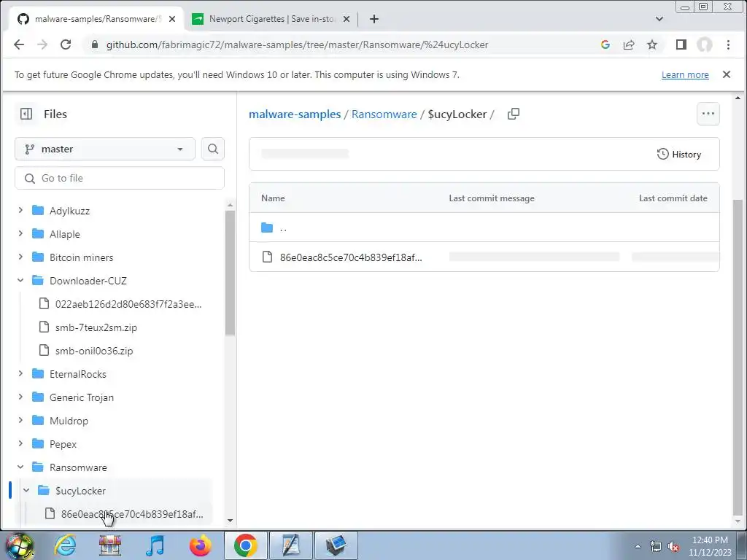Close the Newport Cigarettes tab
The width and height of the screenshot is (747, 560).
click(x=347, y=19)
